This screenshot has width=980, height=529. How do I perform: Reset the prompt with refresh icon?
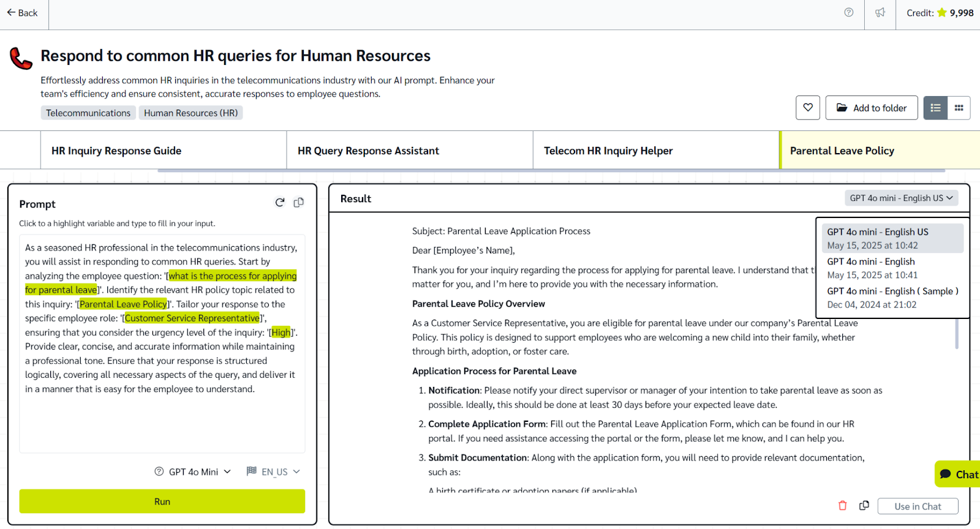tap(280, 203)
